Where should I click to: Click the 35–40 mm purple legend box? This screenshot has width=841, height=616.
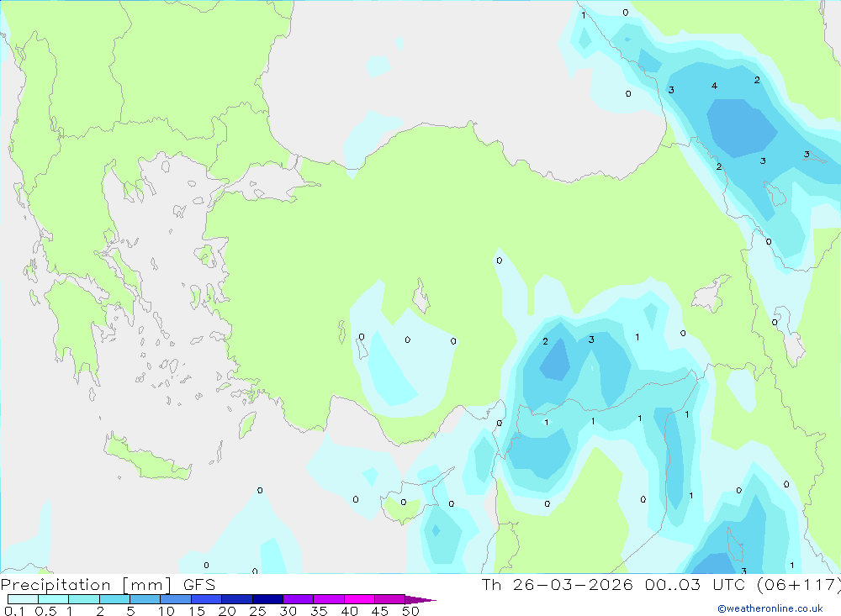[329, 599]
